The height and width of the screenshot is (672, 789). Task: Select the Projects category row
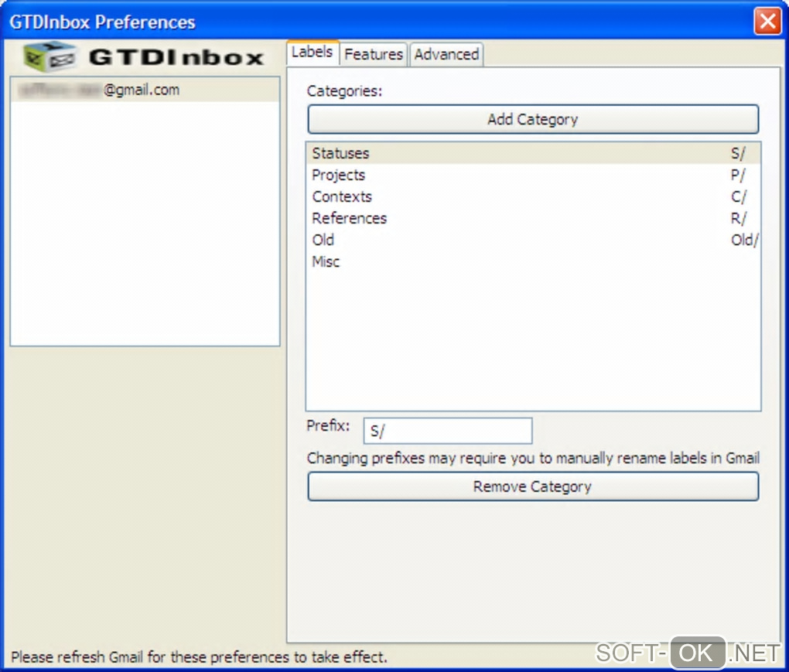(x=533, y=175)
